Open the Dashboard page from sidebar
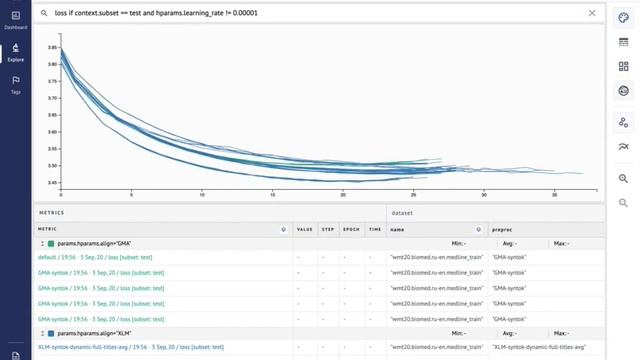The image size is (640, 360). (16, 20)
